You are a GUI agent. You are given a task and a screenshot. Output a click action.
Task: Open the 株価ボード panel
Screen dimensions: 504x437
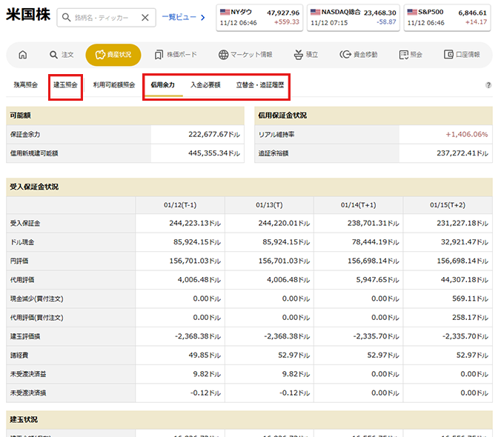pyautogui.click(x=176, y=55)
